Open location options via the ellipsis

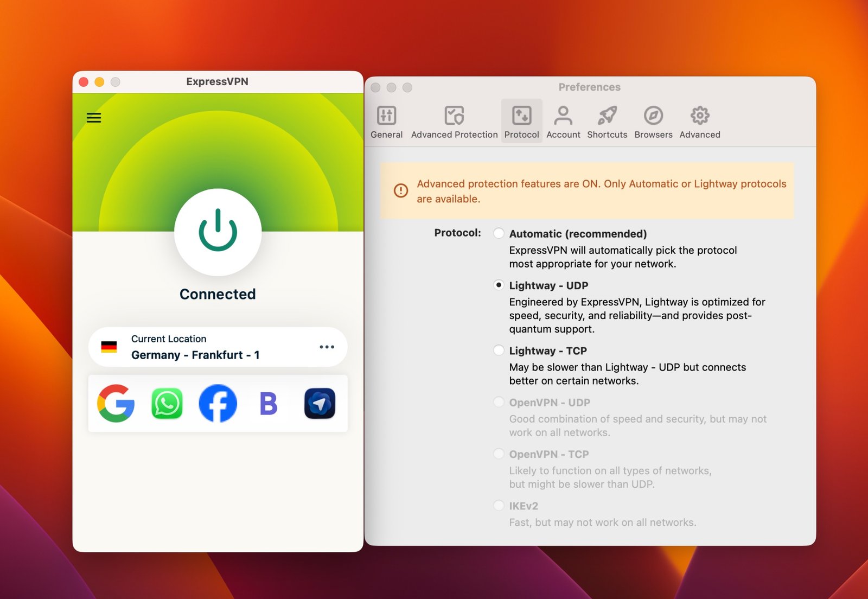click(x=327, y=347)
